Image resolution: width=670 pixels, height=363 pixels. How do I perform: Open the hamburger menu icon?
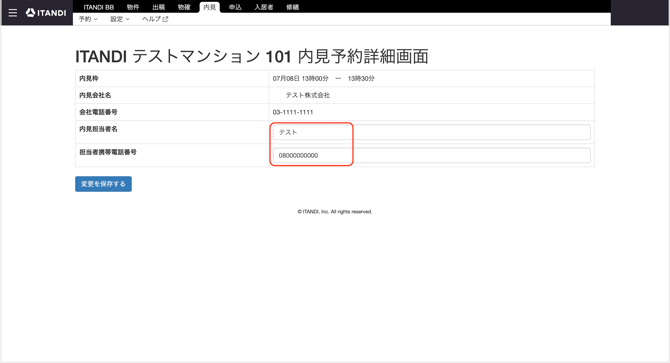(x=13, y=13)
